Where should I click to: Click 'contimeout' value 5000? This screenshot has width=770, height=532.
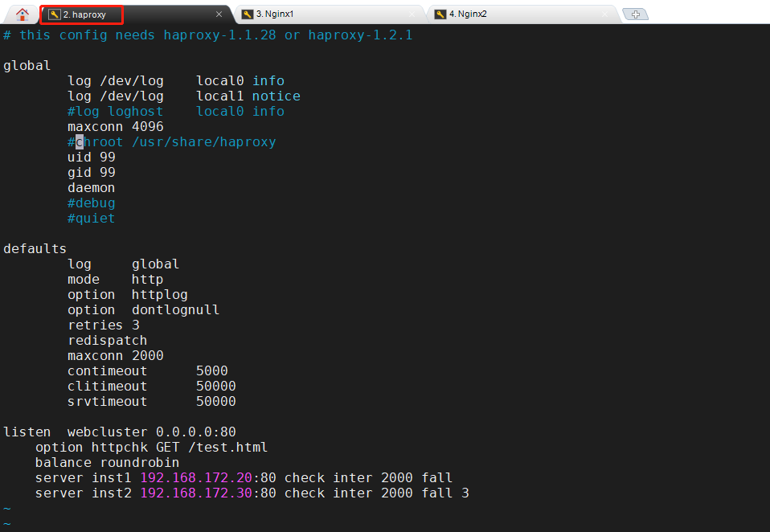tap(212, 371)
